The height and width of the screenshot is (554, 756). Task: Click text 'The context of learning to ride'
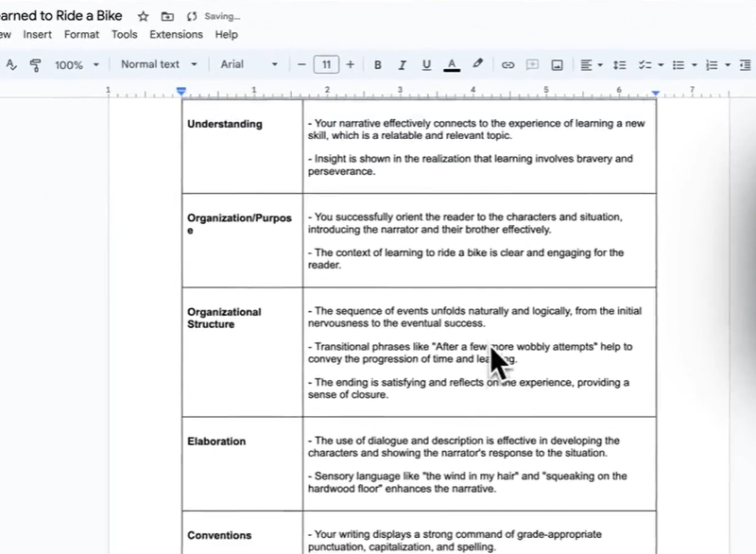tap(390, 252)
